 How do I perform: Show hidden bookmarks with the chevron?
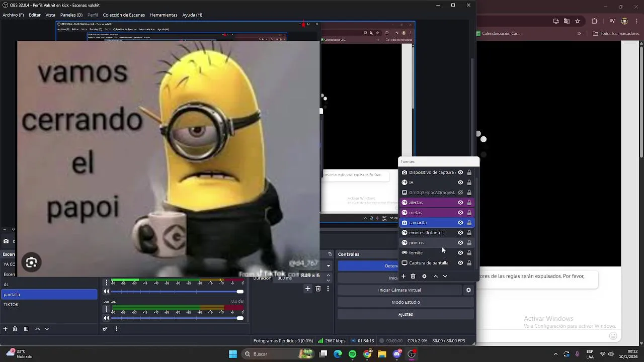point(579,34)
